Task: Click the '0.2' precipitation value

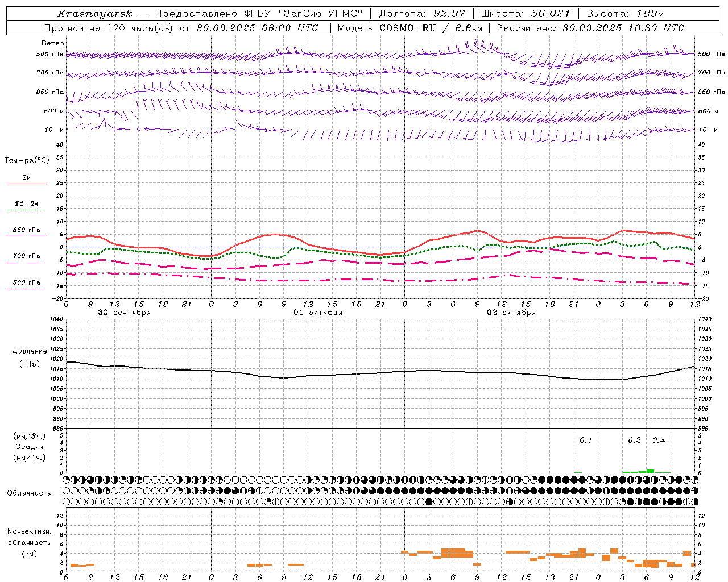Action: click(x=634, y=440)
